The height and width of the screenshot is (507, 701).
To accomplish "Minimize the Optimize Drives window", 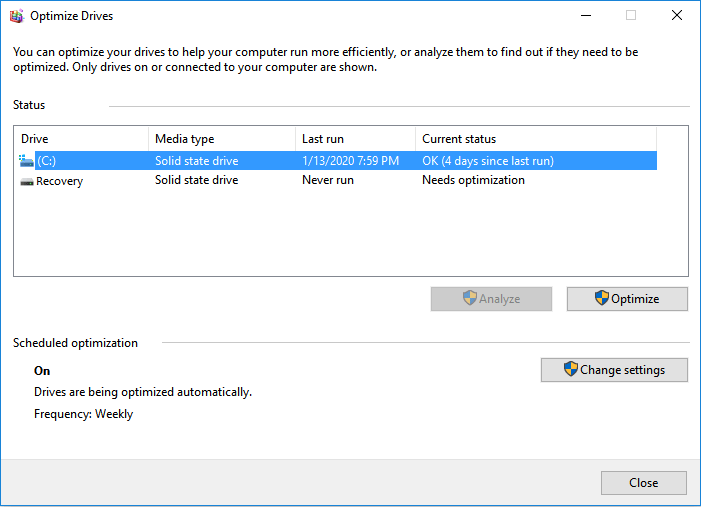I will coord(585,16).
